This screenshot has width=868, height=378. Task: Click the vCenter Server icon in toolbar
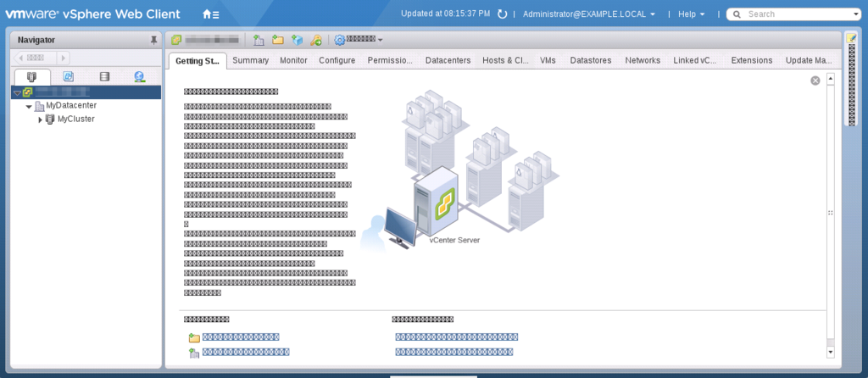(176, 40)
